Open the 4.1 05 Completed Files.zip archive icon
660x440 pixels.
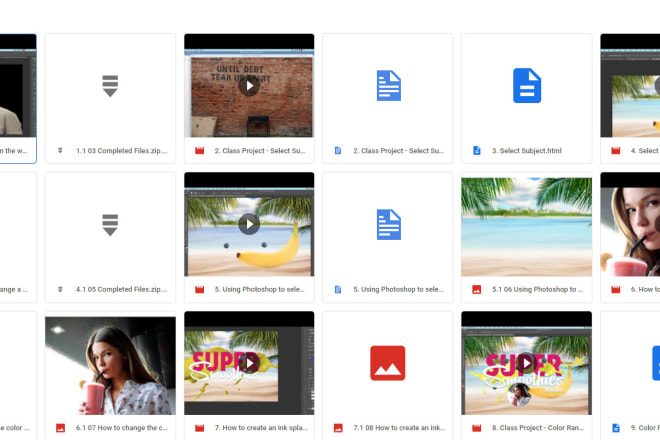(110, 225)
